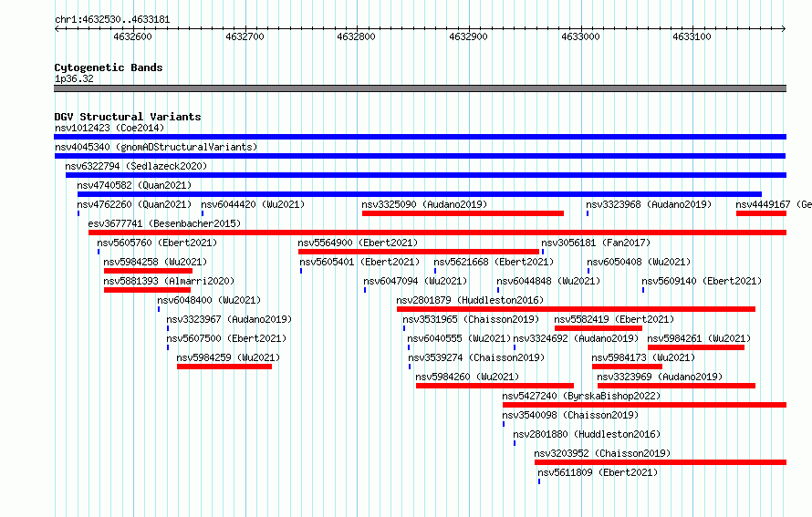812x517 pixels.
Task: Select the nsv3323968 (Audano2019) label
Action: 649,204
